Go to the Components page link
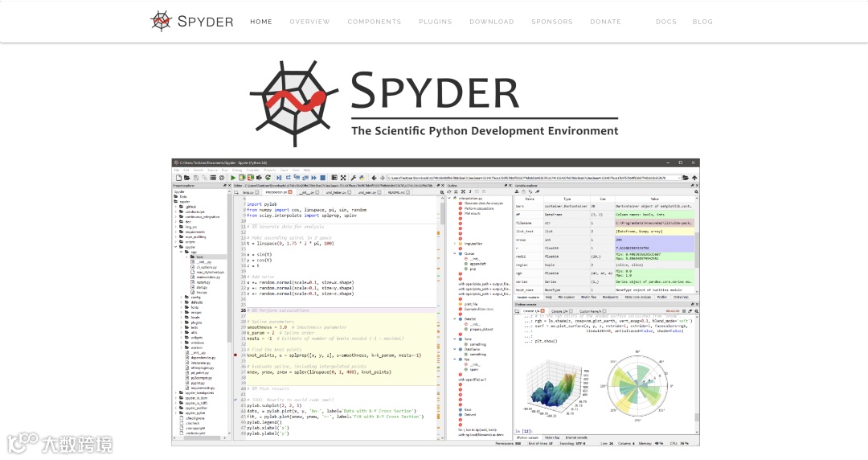 pos(375,22)
